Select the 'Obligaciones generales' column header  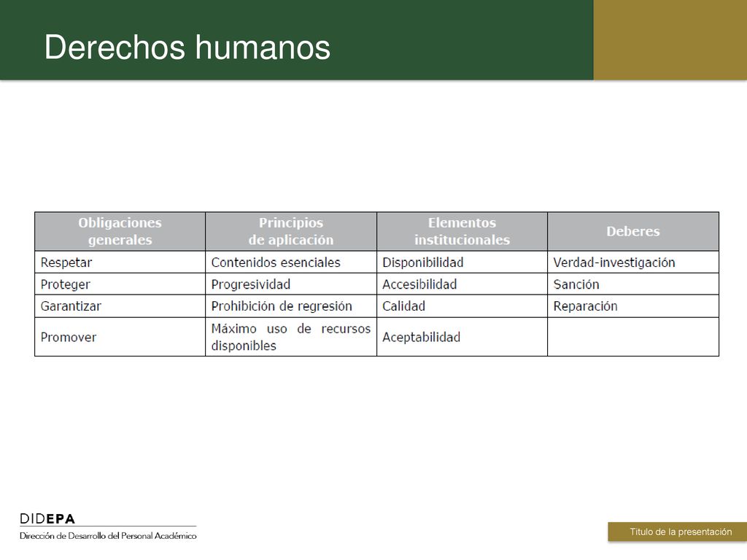click(120, 231)
